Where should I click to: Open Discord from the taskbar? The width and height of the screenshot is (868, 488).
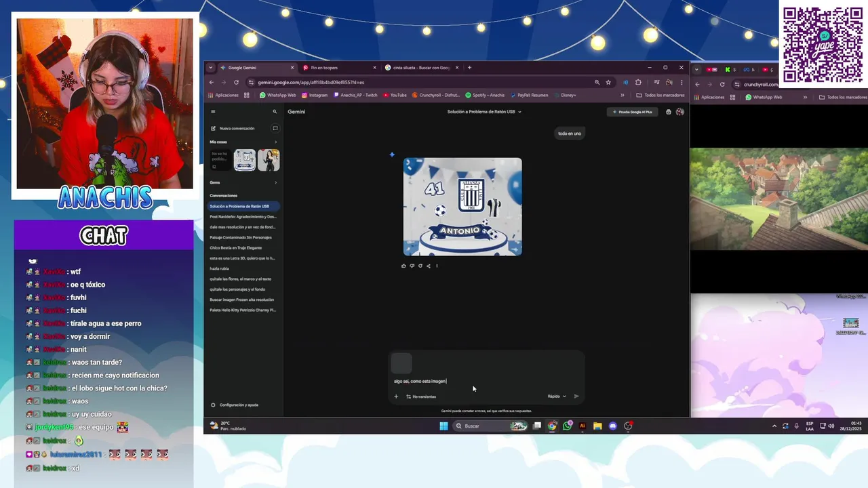tap(612, 426)
